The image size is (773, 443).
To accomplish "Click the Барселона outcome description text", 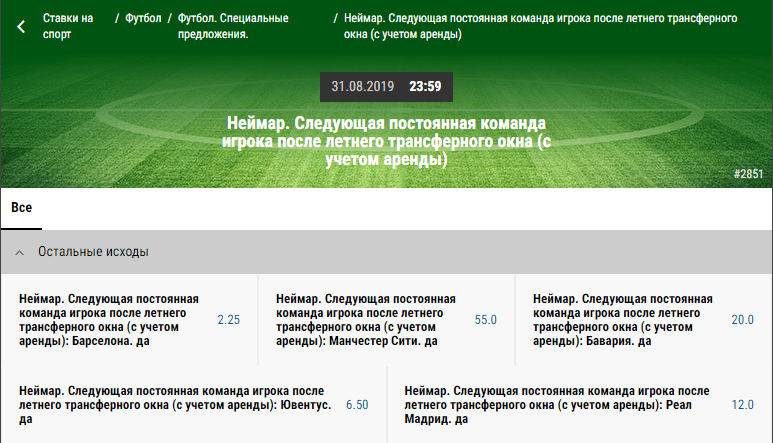I will (x=109, y=320).
